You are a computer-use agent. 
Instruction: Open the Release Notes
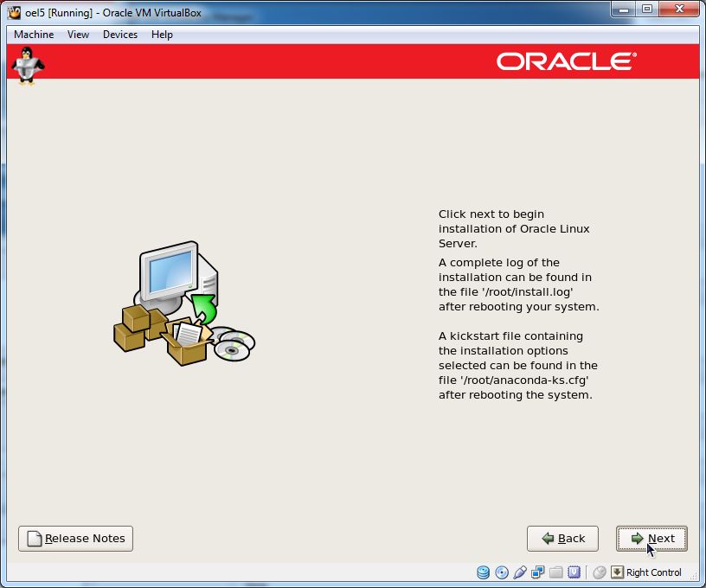tap(75, 539)
